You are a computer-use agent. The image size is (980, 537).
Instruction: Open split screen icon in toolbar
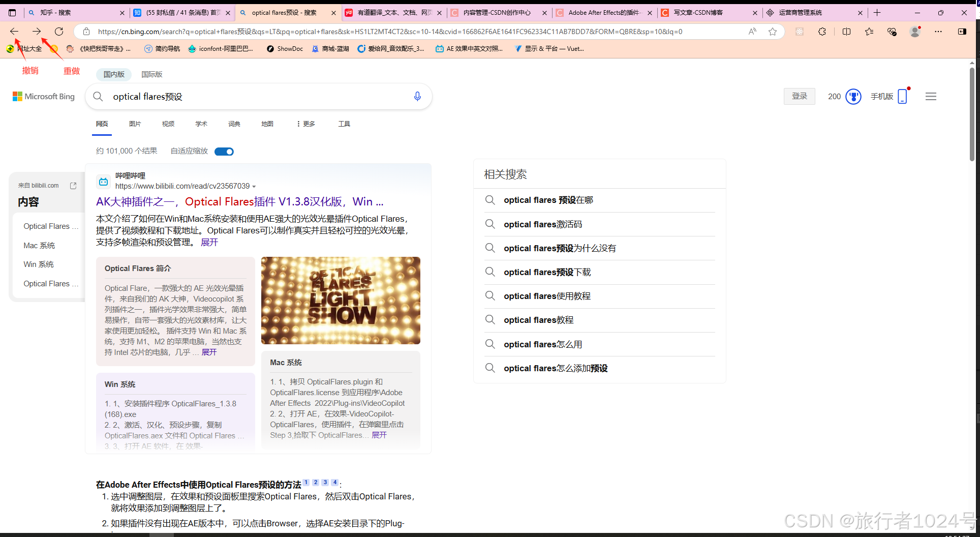[846, 32]
